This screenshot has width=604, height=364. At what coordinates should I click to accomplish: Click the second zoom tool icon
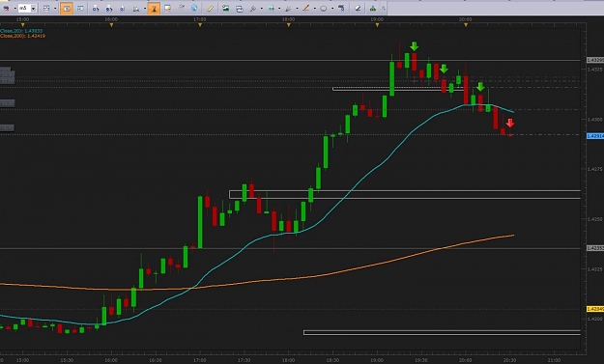(109, 8)
